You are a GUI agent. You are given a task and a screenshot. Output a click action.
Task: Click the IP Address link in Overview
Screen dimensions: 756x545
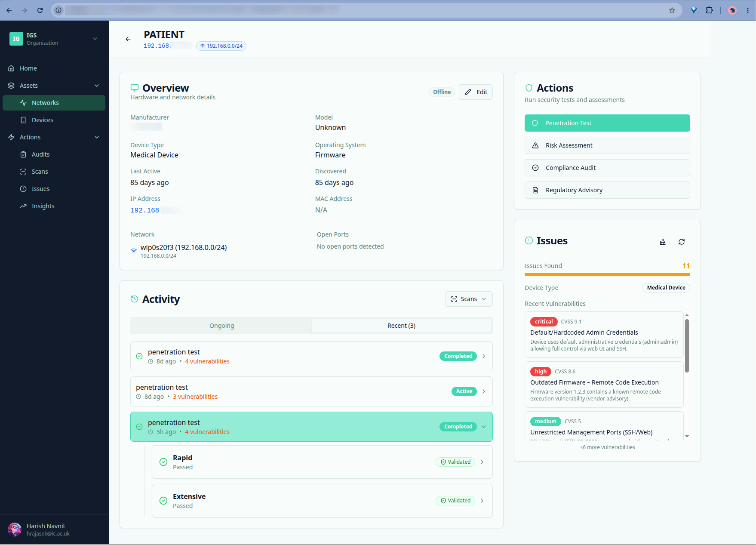155,210
